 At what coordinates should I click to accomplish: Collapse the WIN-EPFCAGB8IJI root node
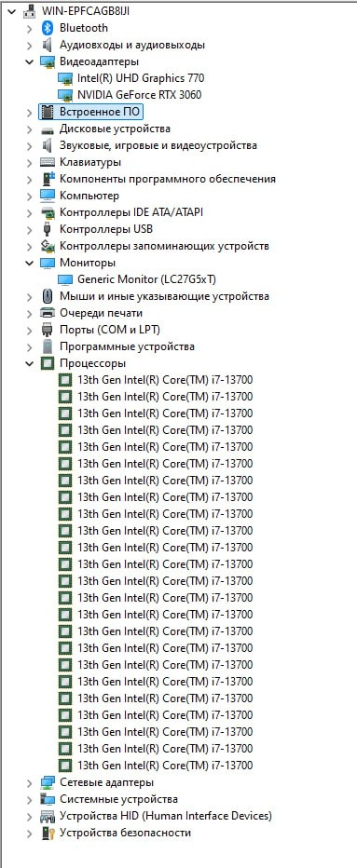[11, 11]
